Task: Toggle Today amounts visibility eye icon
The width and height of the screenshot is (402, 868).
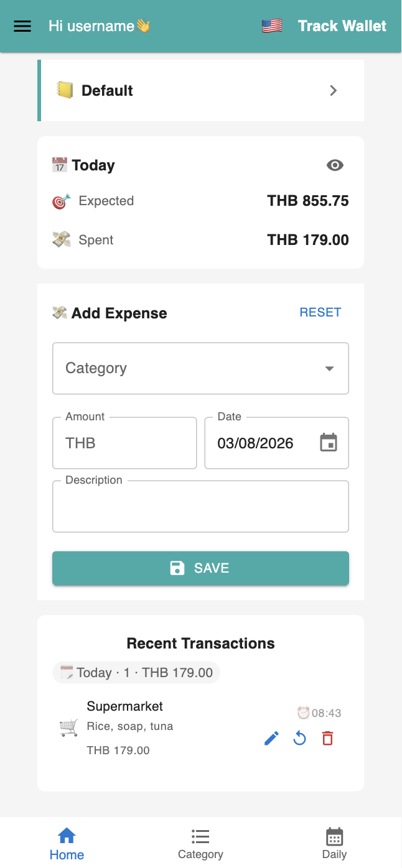Action: [x=335, y=165]
